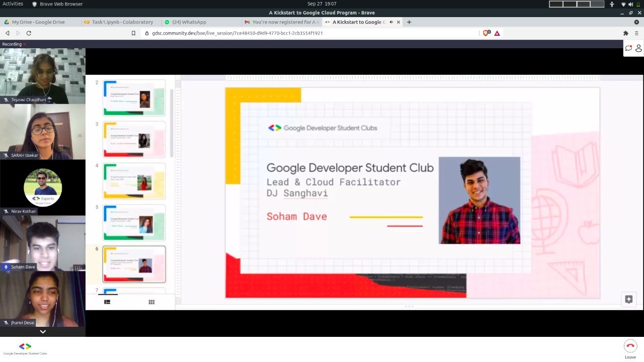The height and width of the screenshot is (362, 644).
Task: Click the Soham Dave name on slide
Action: tap(297, 217)
